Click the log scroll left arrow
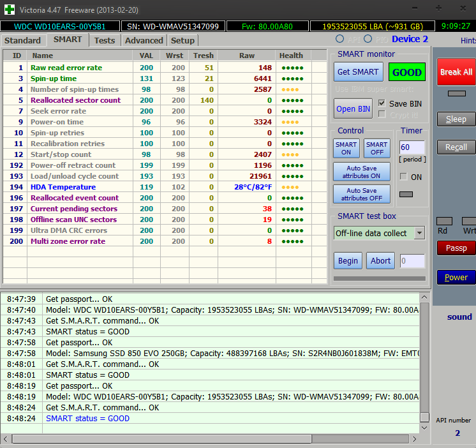 (6, 438)
